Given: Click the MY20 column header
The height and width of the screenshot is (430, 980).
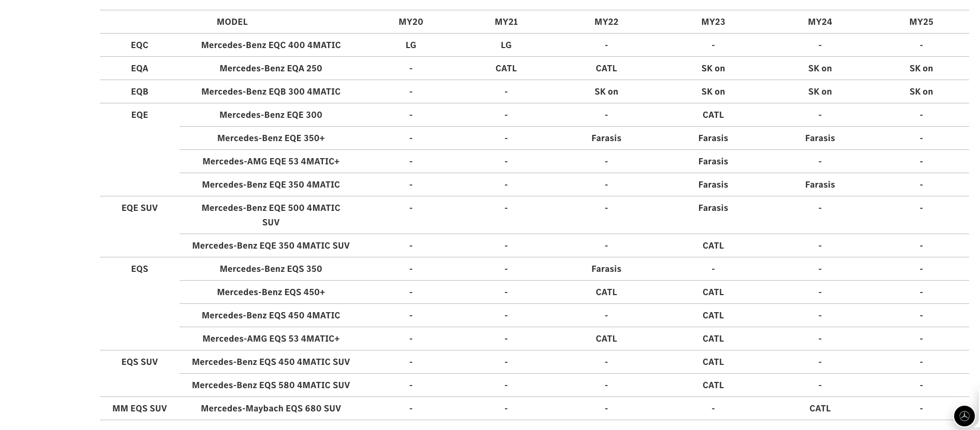Looking at the screenshot, I should [411, 22].
